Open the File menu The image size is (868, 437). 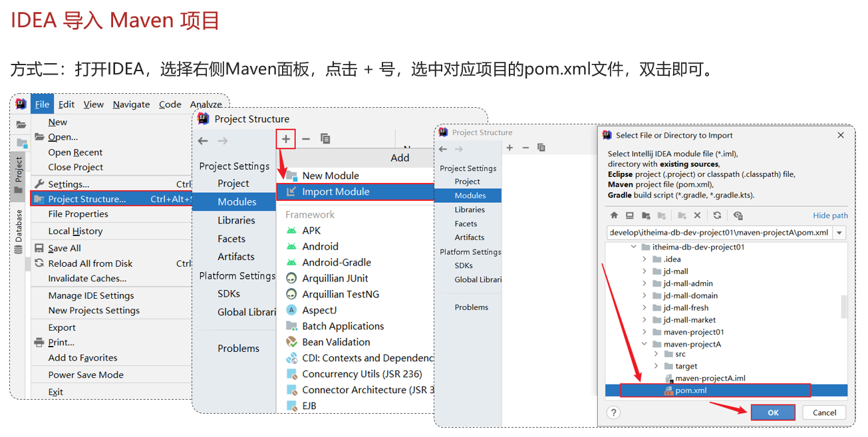[x=42, y=104]
